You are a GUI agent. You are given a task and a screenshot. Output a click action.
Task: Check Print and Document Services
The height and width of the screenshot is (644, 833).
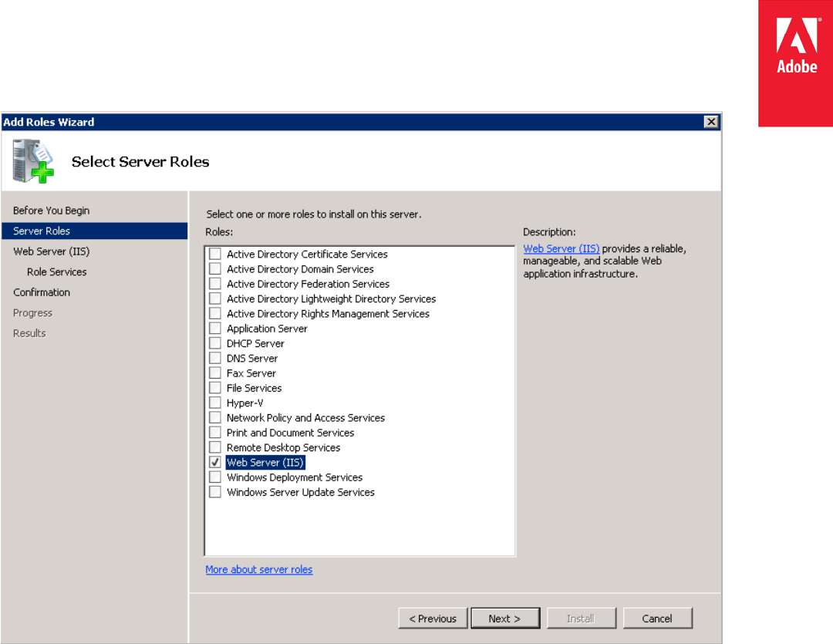point(215,432)
